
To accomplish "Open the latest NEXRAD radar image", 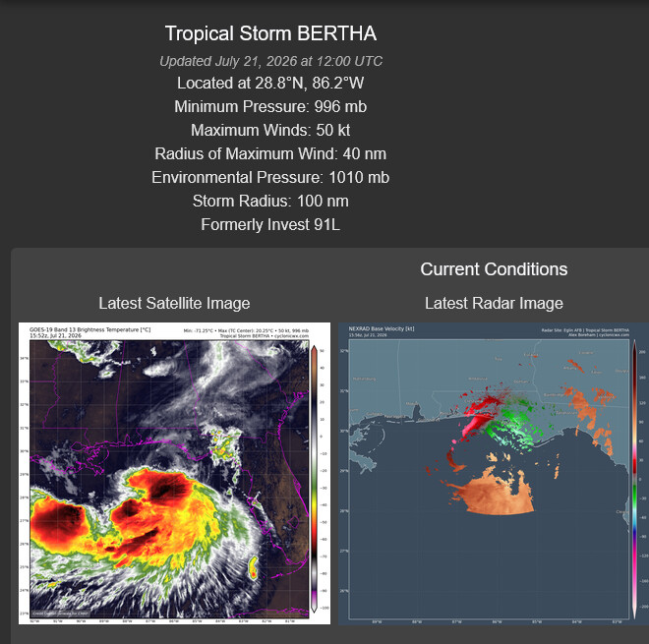I will coord(494,474).
